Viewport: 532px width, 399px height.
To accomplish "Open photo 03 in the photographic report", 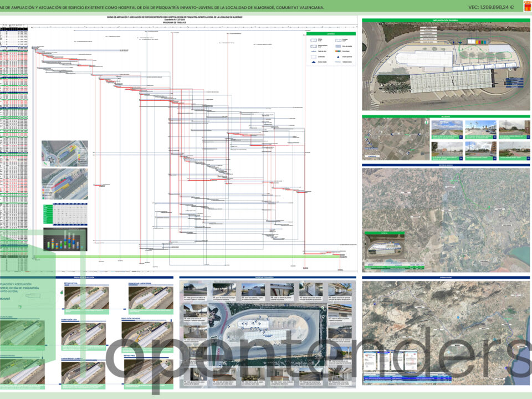I will click(253, 290).
